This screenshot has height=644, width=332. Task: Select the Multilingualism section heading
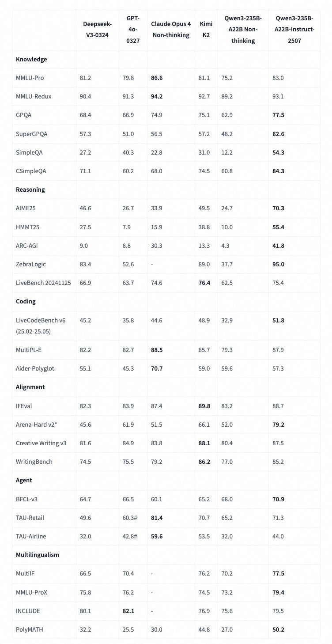38,555
